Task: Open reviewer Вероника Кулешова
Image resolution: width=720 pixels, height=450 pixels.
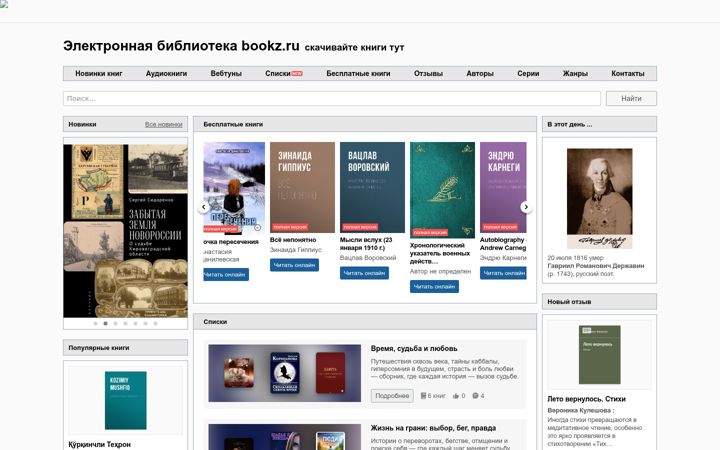Action: tap(579, 411)
